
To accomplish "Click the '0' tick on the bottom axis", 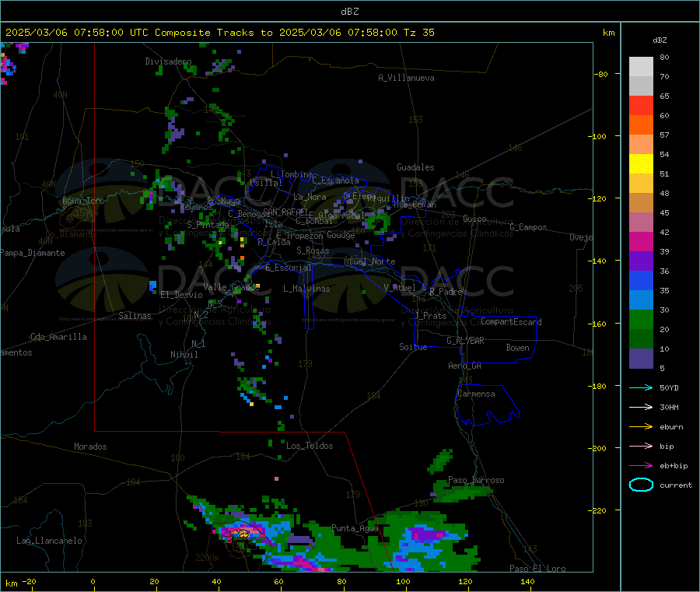I will (x=93, y=581).
